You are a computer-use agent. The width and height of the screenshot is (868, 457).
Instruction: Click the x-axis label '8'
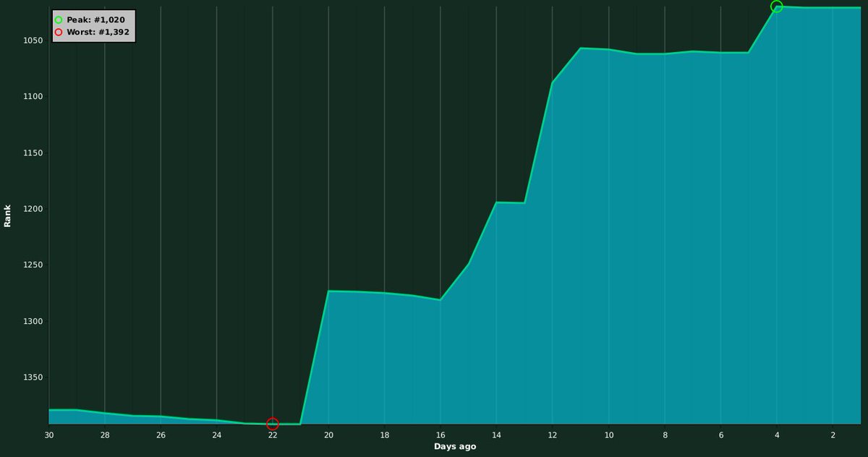(x=665, y=435)
